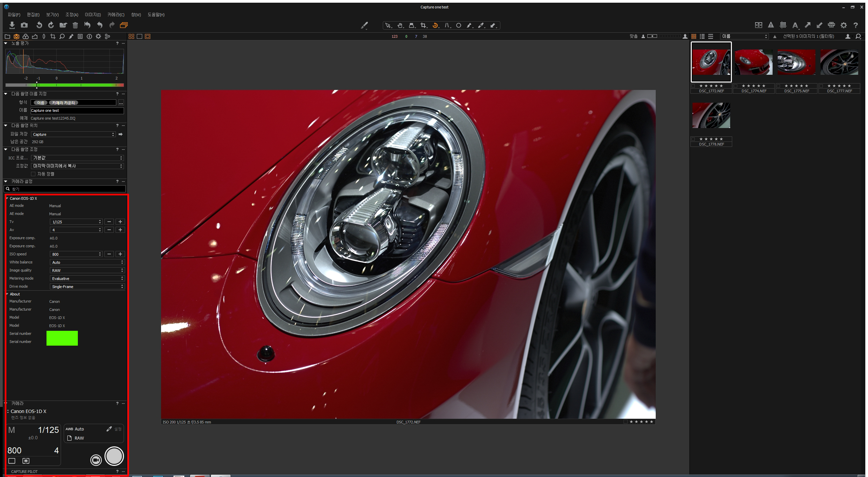The height and width of the screenshot is (477, 868).
Task: Open the 카메라(C) menu
Action: click(116, 15)
